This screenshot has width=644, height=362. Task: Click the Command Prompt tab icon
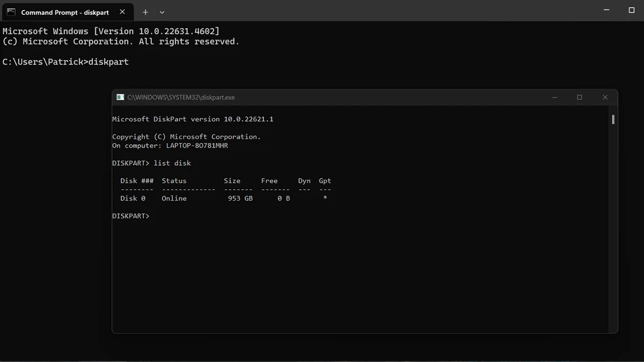11,12
